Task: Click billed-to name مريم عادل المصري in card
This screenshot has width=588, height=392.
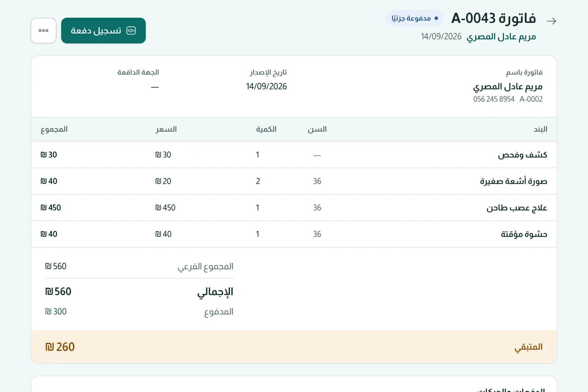Action: 508,87
